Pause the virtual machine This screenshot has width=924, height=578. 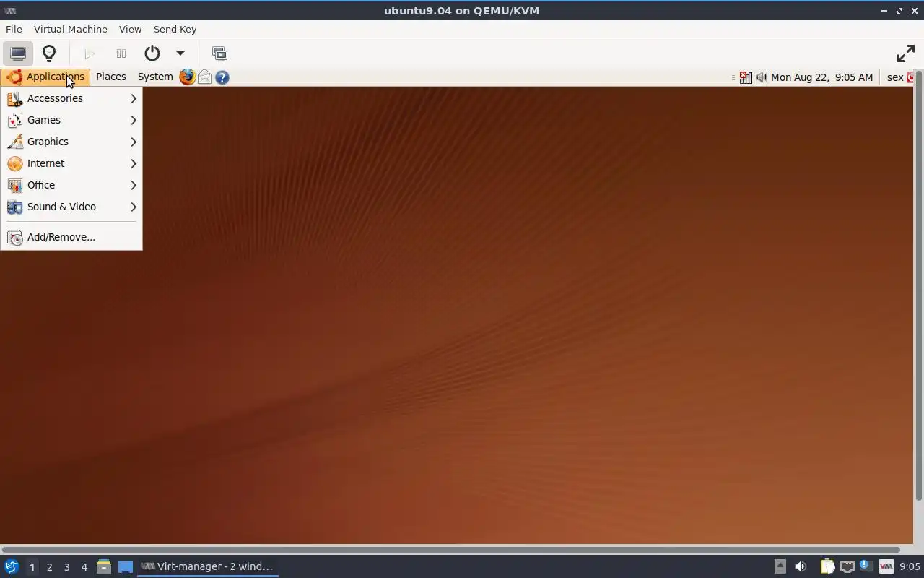(121, 53)
